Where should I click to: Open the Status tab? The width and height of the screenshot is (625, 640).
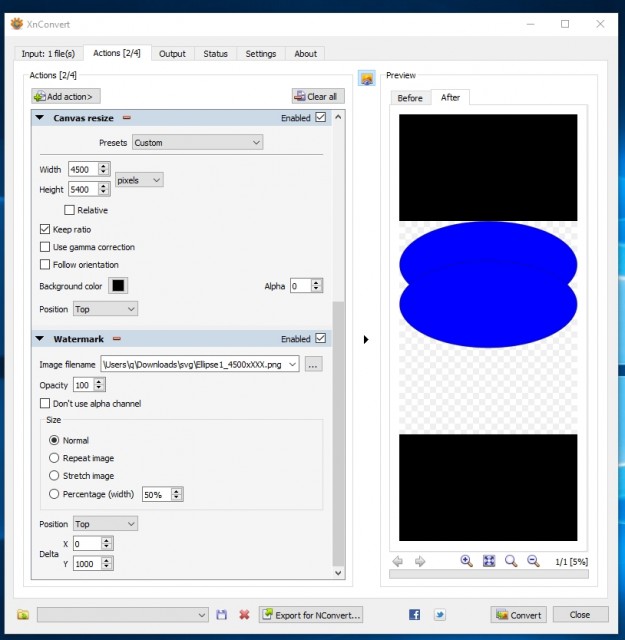coord(215,53)
